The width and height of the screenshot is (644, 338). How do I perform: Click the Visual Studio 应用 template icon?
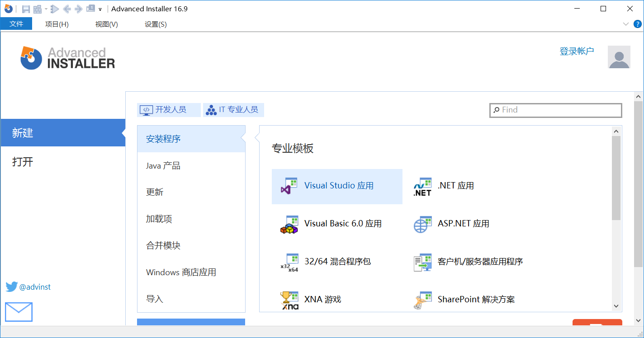click(x=289, y=186)
